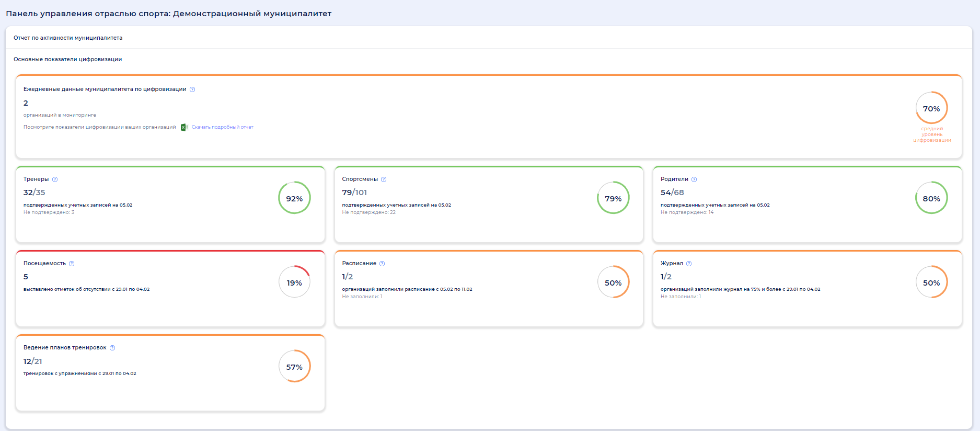Show help hint for Посещаемость
This screenshot has width=980, height=431.
[x=72, y=264]
